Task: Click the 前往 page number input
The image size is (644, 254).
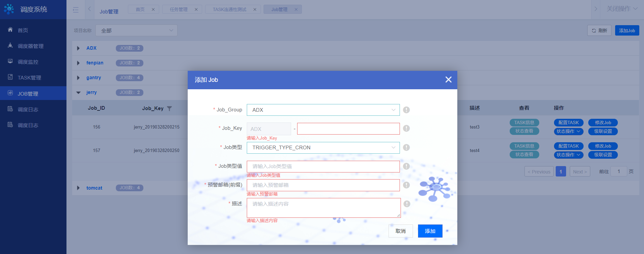Action: pyautogui.click(x=618, y=171)
